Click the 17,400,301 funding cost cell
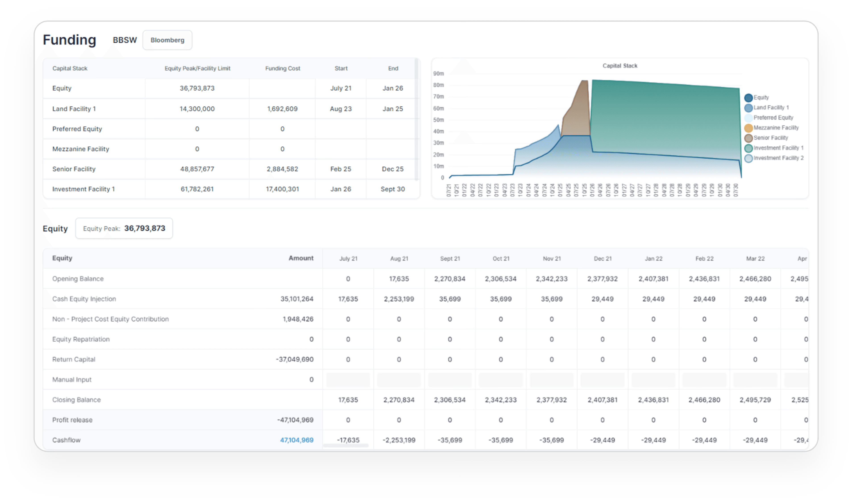Screen dimensions: 852x504 (282, 189)
